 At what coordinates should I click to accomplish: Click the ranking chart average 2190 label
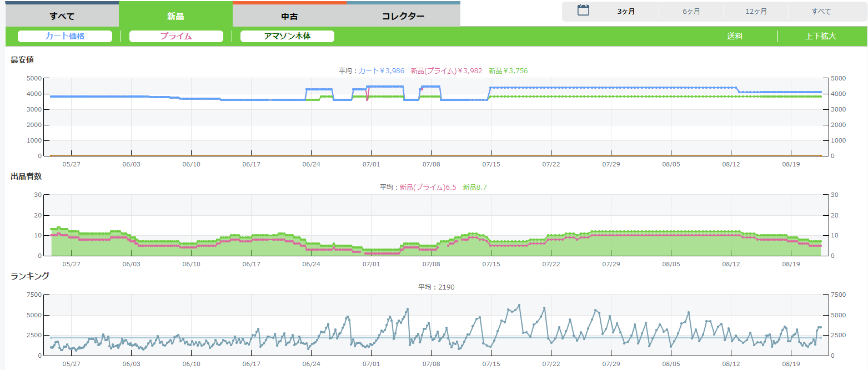[436, 287]
